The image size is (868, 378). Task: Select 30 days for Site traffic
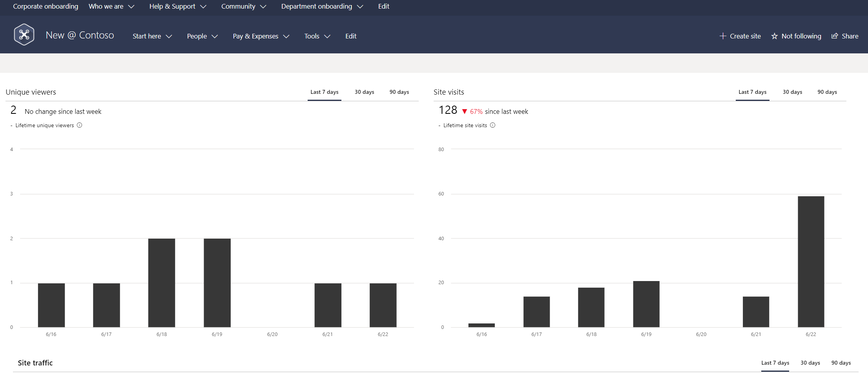pos(810,363)
